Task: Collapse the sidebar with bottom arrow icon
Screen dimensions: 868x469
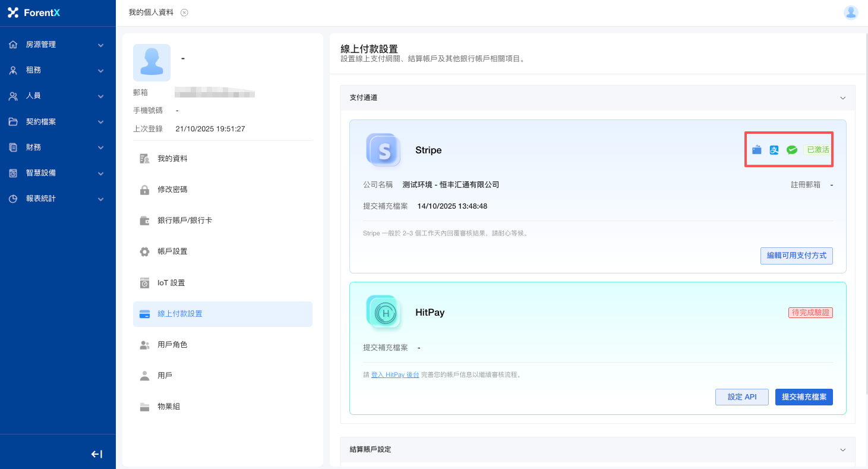Action: point(96,454)
